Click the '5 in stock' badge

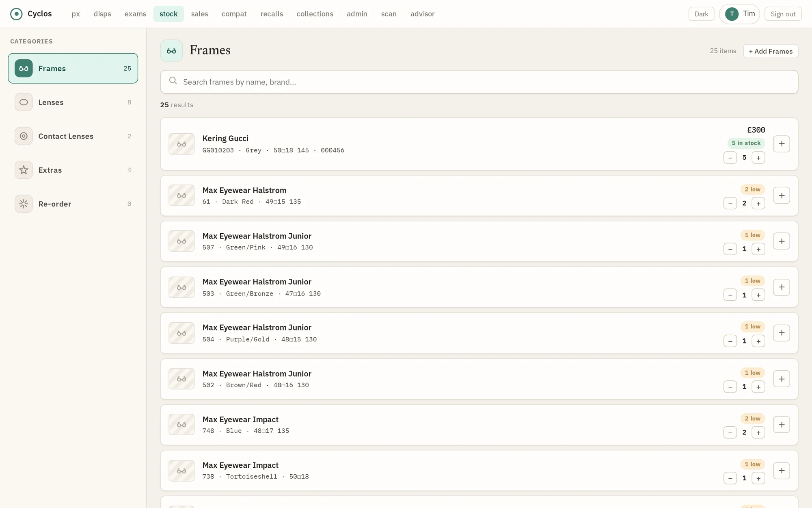pyautogui.click(x=746, y=143)
